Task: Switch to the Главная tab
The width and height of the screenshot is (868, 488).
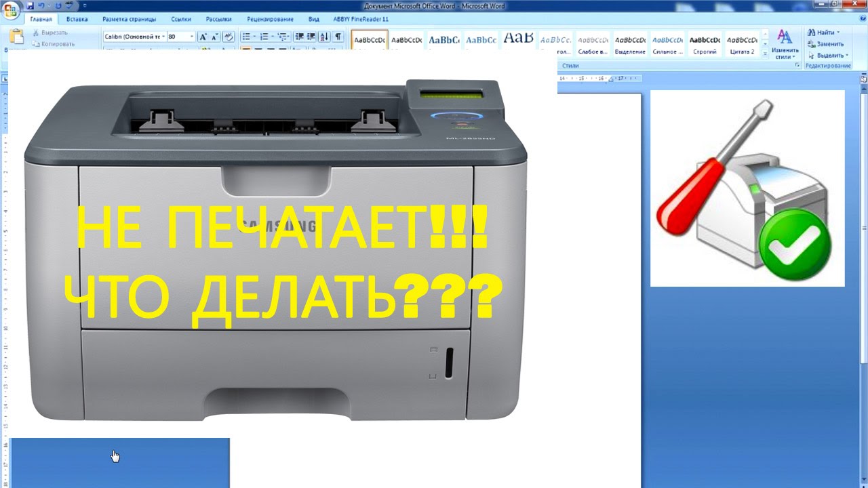Action: point(41,19)
